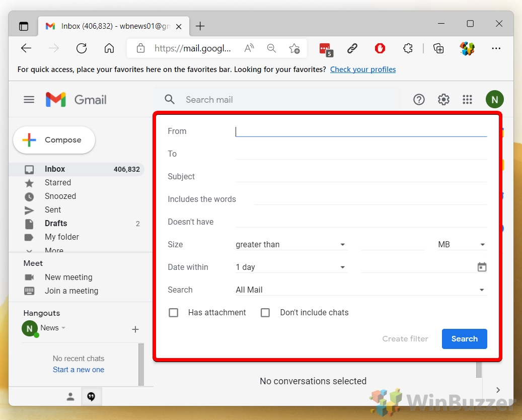
Task: Click the Compose button
Action: (54, 140)
